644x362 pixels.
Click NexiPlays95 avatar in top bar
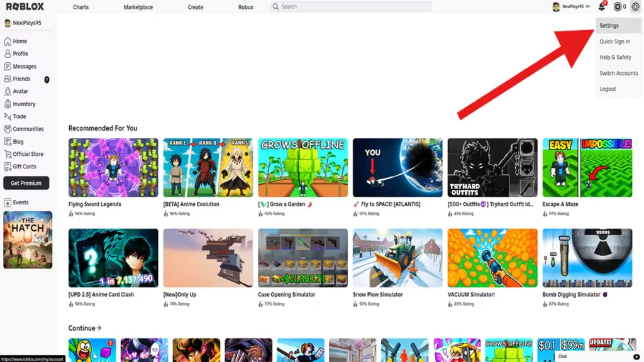(x=556, y=6)
